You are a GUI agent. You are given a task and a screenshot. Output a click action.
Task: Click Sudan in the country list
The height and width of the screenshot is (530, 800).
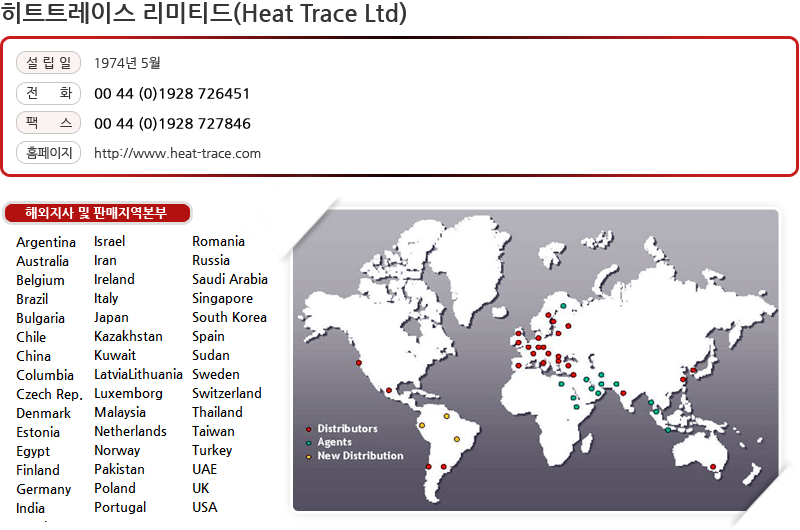pos(211,355)
